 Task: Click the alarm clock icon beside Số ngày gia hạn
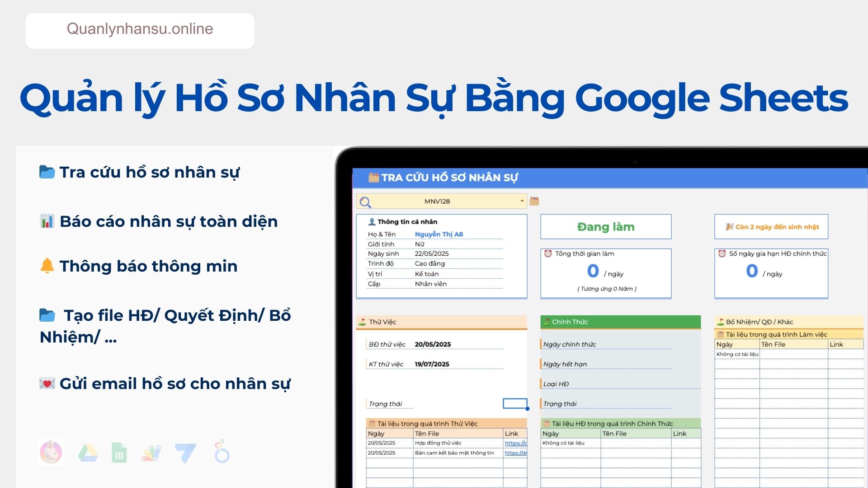[x=722, y=253]
